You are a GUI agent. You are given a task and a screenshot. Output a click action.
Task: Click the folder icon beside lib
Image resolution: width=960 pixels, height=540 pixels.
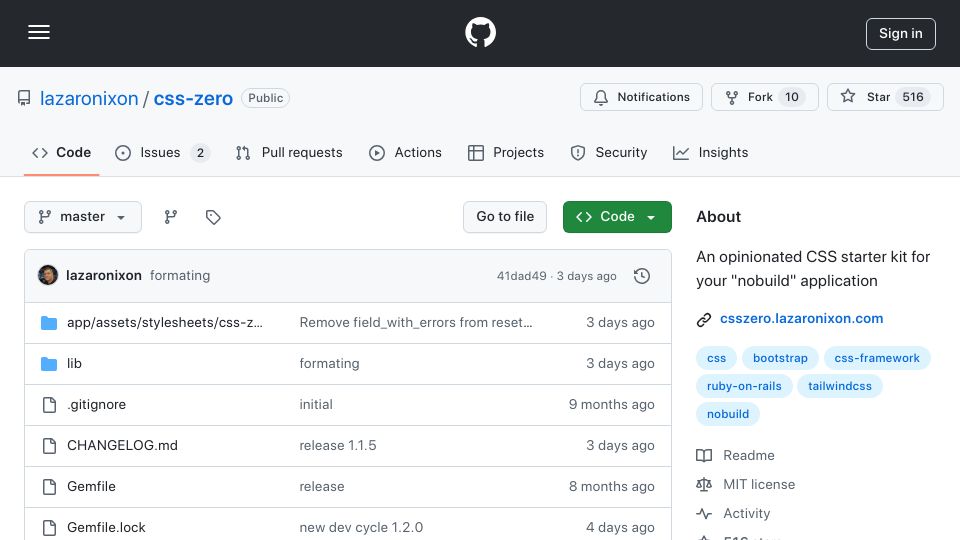click(x=49, y=364)
